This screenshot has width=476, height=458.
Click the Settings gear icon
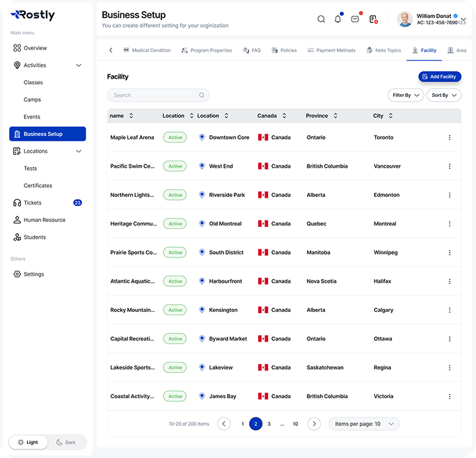click(x=17, y=274)
